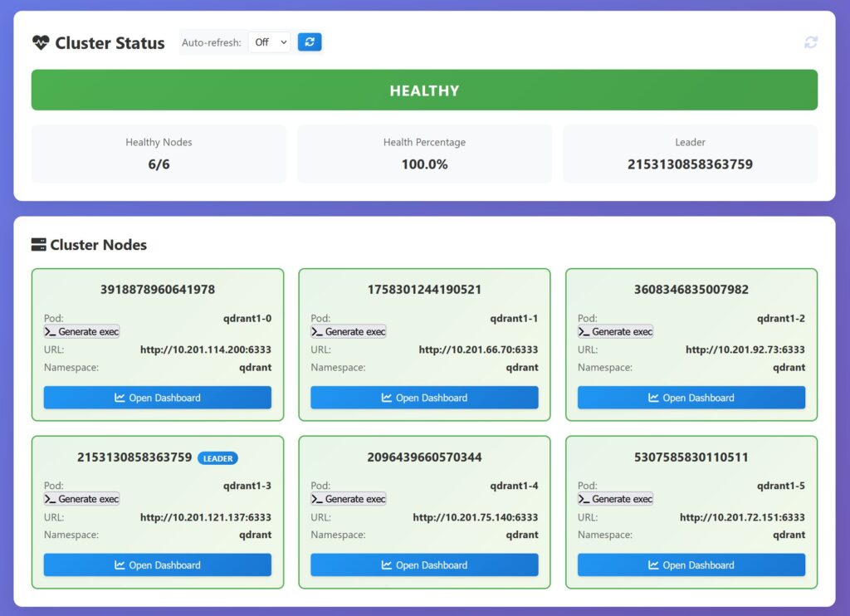
Task: Open the Auto-refresh dropdown
Action: (x=269, y=42)
